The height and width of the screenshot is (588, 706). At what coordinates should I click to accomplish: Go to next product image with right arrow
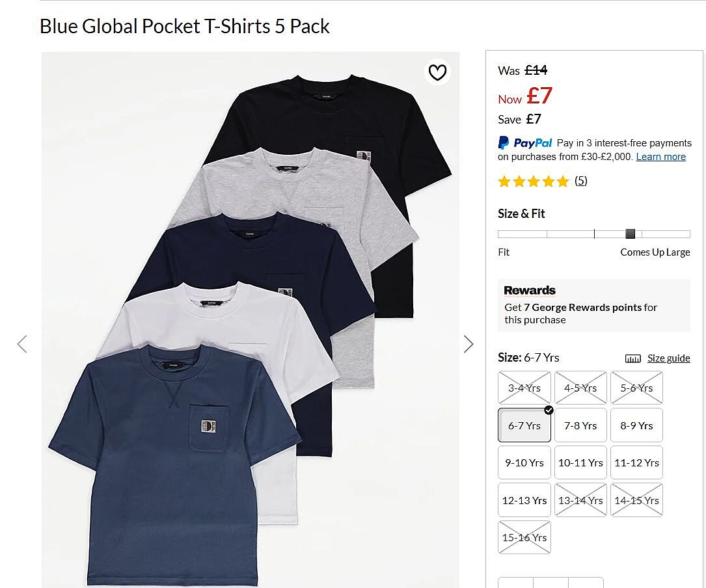(x=468, y=344)
